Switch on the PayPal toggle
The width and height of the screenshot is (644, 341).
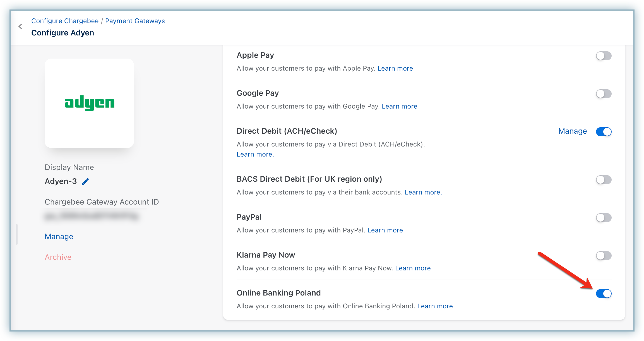click(604, 218)
